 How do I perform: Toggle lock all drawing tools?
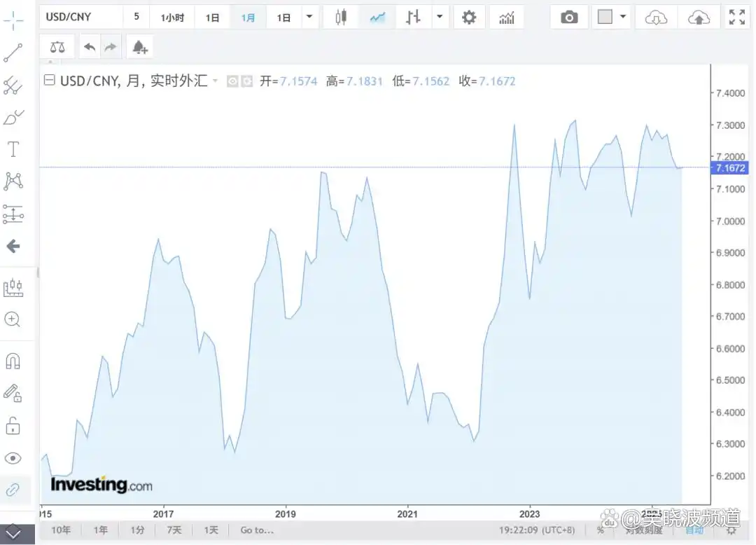pyautogui.click(x=13, y=425)
